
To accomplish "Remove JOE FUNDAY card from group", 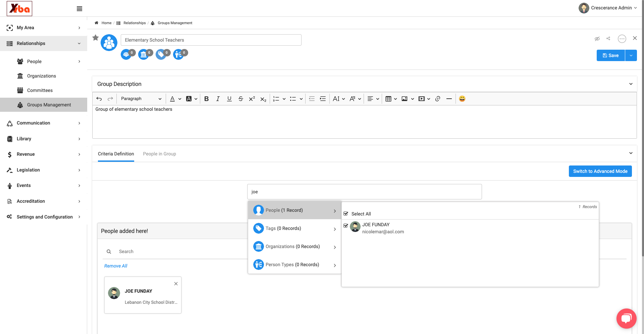I will coord(176,284).
